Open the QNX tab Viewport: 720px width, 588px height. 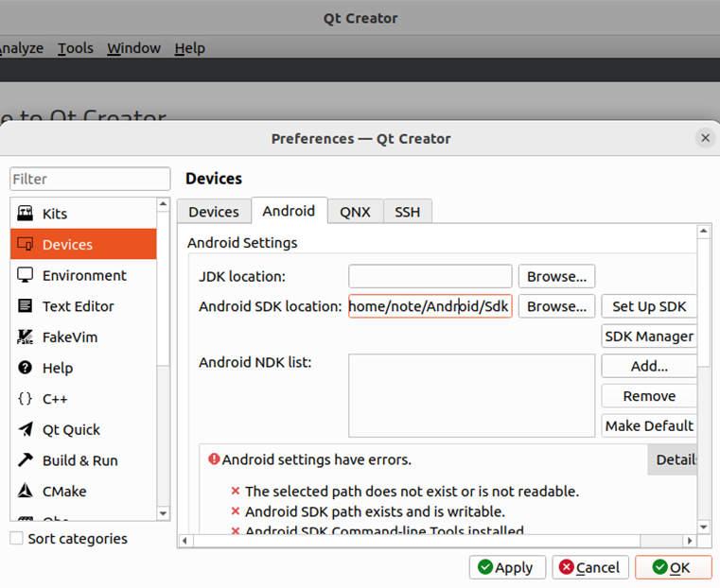point(355,212)
